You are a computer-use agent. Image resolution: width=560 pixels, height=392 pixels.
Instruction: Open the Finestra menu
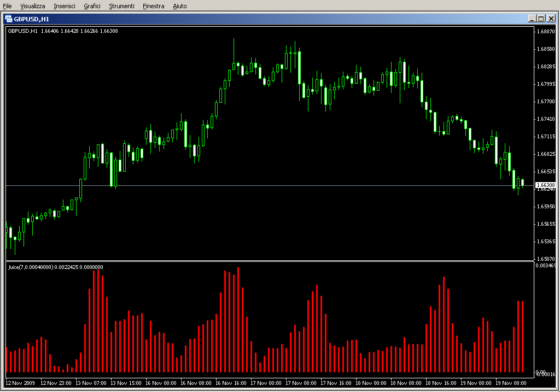click(x=153, y=6)
